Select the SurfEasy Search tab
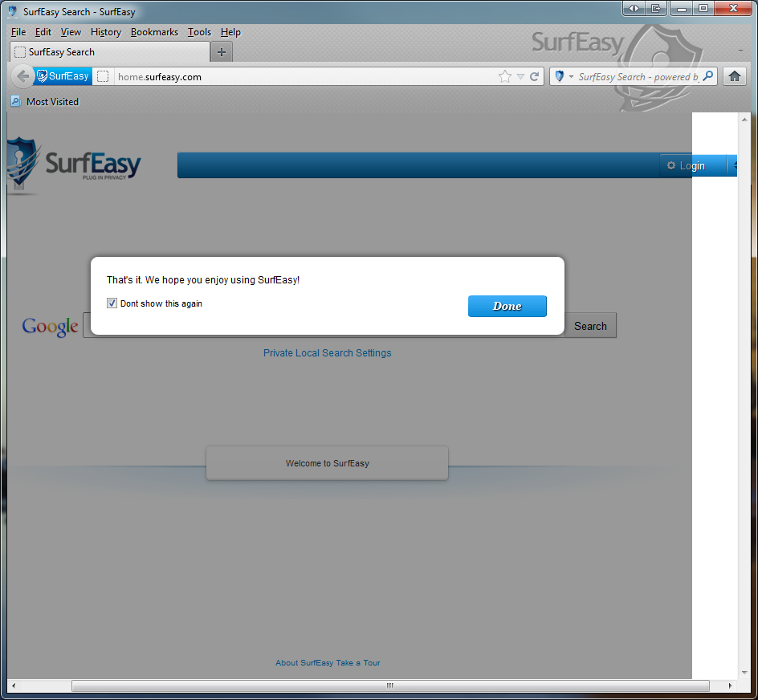The height and width of the screenshot is (700, 758). (110, 51)
